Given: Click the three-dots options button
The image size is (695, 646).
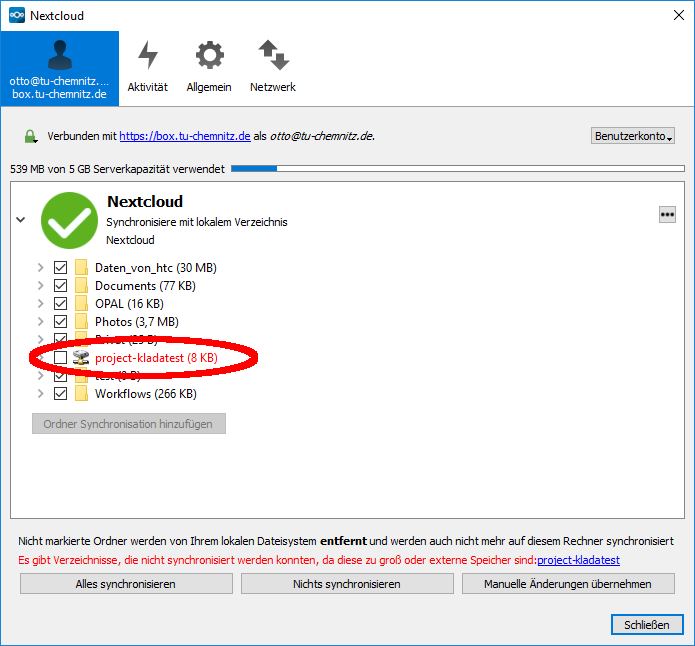Looking at the screenshot, I should point(667,214).
